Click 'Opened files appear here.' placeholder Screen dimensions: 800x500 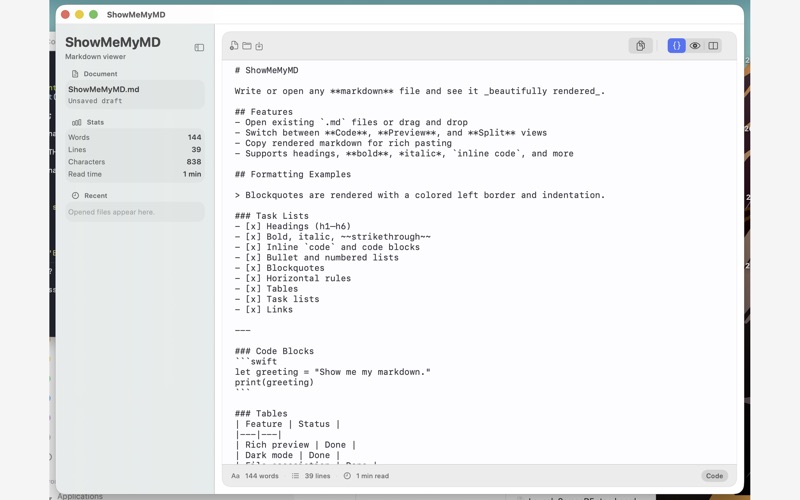click(x=111, y=212)
